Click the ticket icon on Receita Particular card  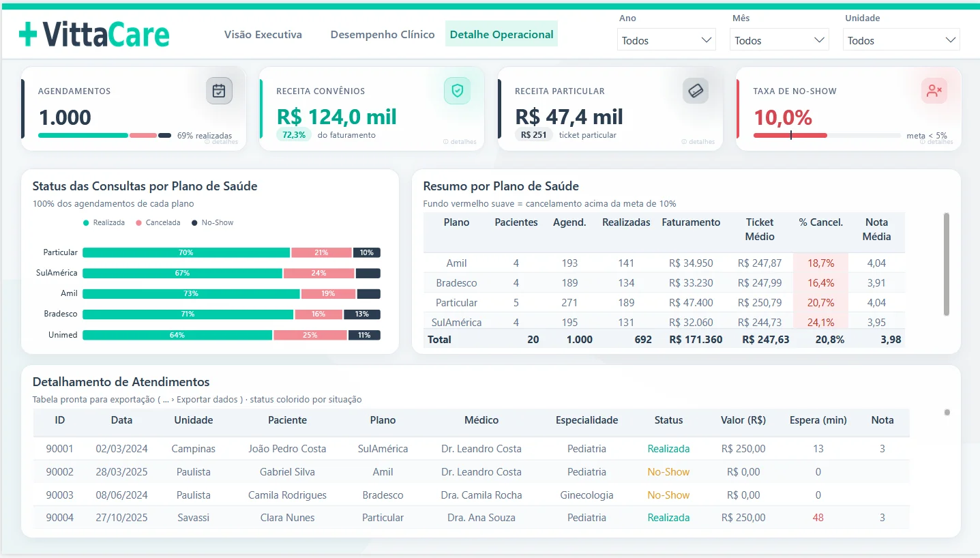point(696,91)
